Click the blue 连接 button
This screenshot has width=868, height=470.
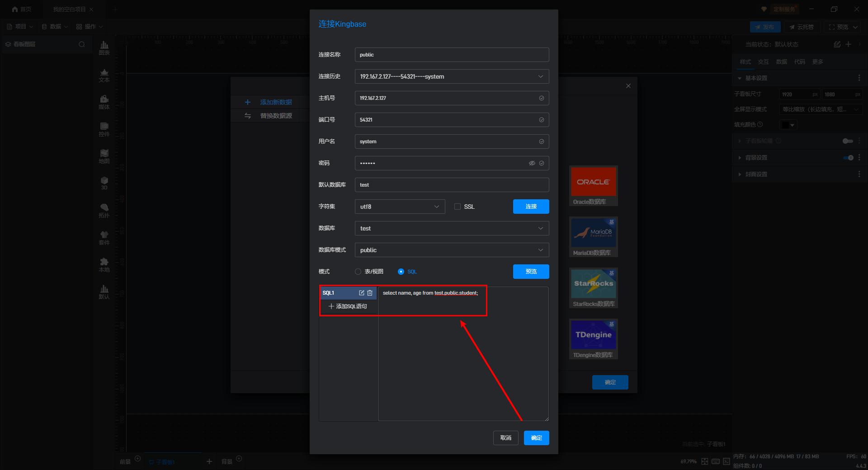coord(531,207)
